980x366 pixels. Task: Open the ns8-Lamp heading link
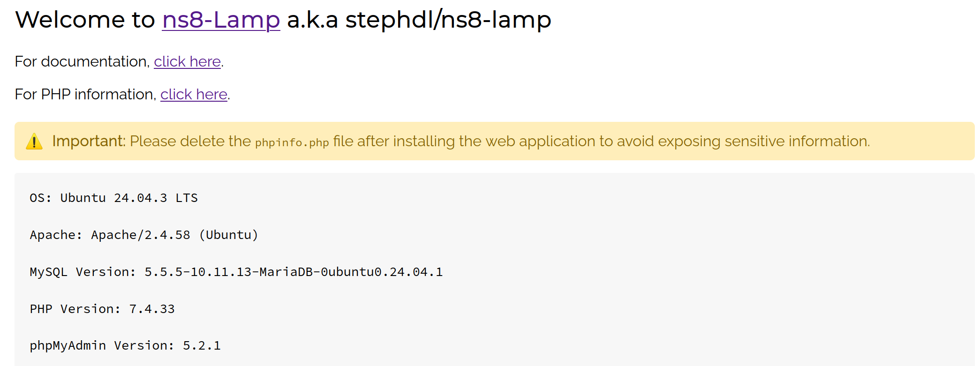tap(221, 20)
